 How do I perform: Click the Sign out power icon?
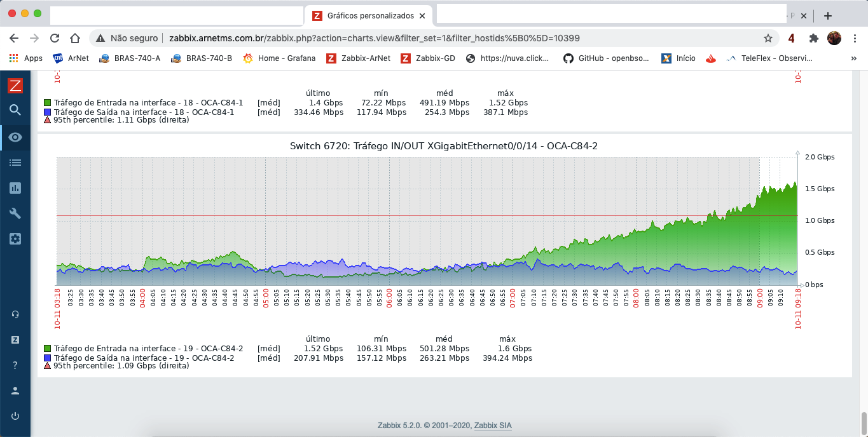(x=15, y=417)
